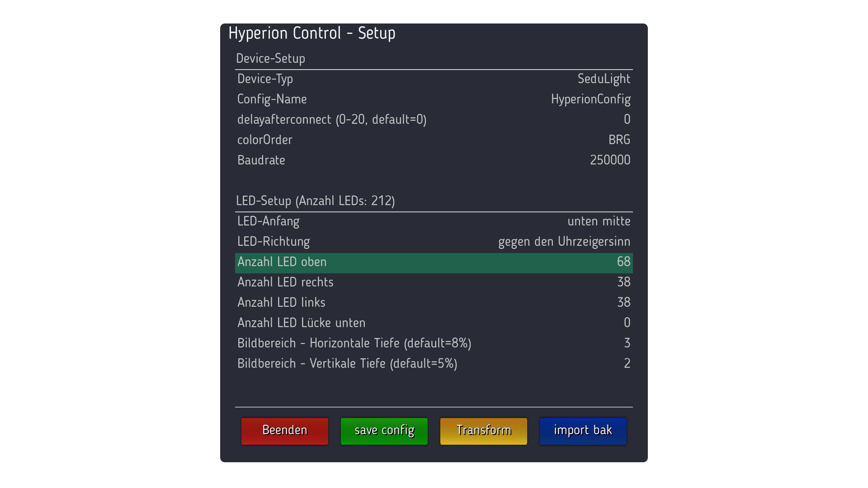Select the Bildbereich Horizontale Tiefe row
Image resolution: width=868 pixels, height=488 pixels.
(434, 343)
